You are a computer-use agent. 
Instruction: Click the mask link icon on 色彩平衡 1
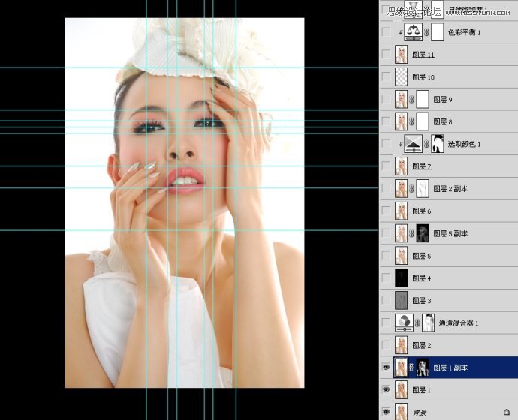click(x=426, y=32)
